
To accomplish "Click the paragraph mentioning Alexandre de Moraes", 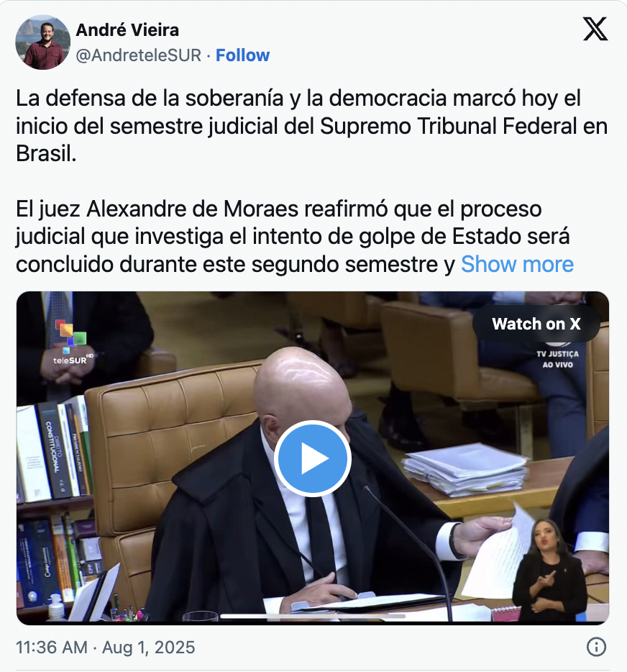I will [295, 236].
